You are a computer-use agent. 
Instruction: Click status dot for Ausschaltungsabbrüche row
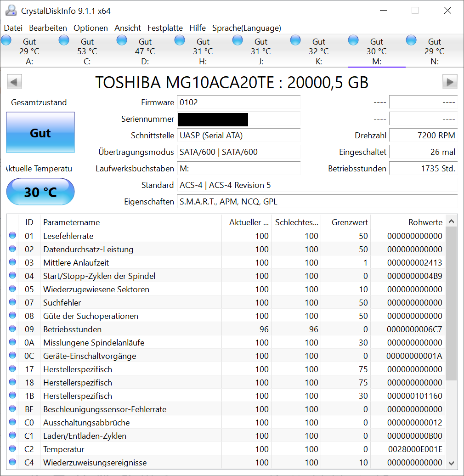(x=12, y=422)
